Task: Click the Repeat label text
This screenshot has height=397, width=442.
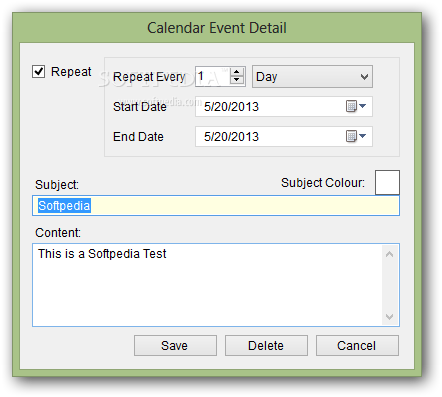Action: (71, 72)
